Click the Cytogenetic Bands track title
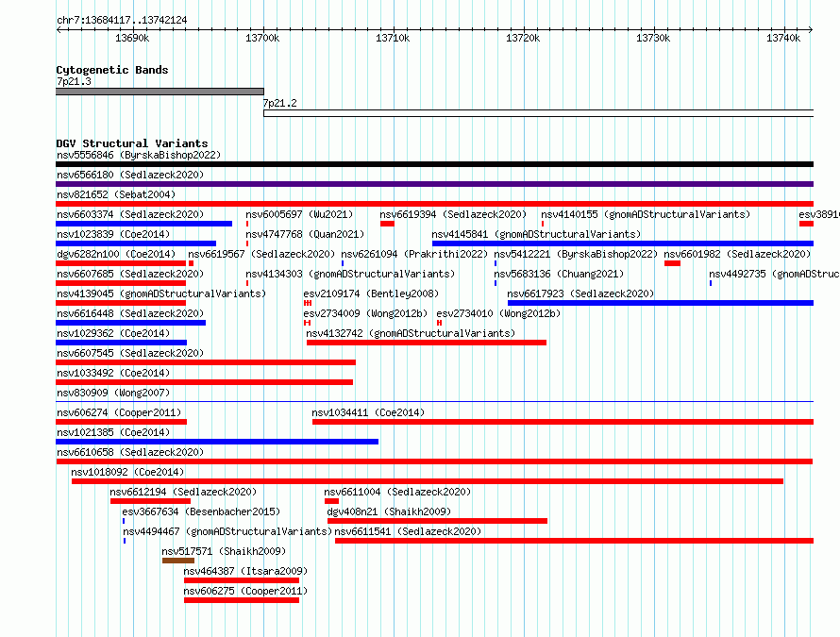The height and width of the screenshot is (637, 840). (112, 70)
